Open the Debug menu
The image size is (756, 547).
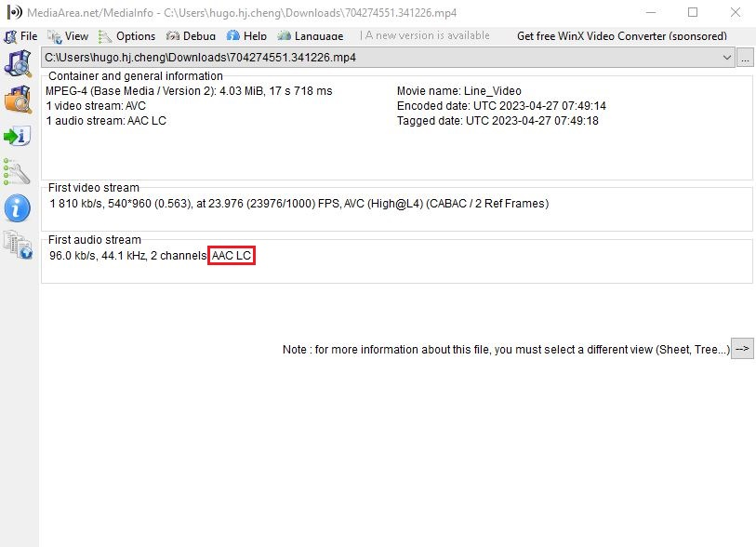click(191, 36)
